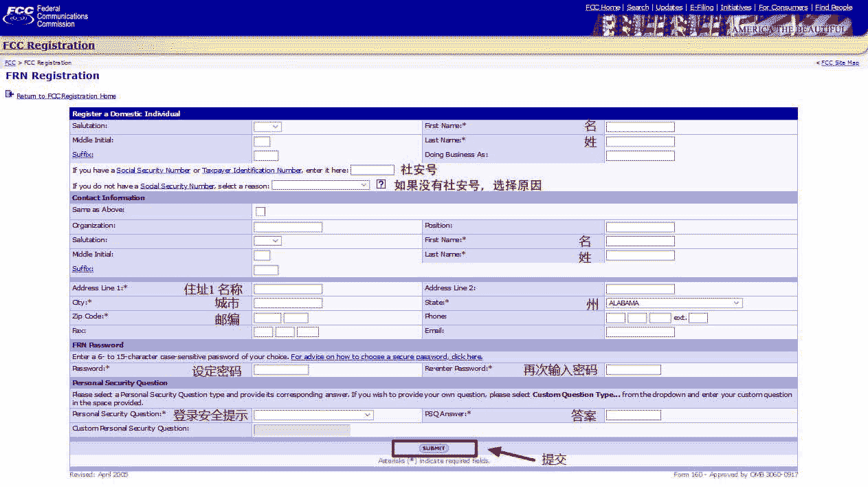Click the Address Line 1 field
This screenshot has width=868, height=487.
288,289
